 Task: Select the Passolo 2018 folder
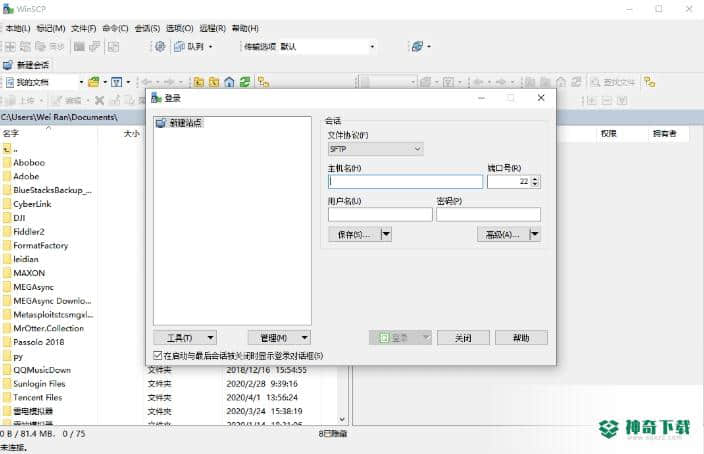point(39,342)
